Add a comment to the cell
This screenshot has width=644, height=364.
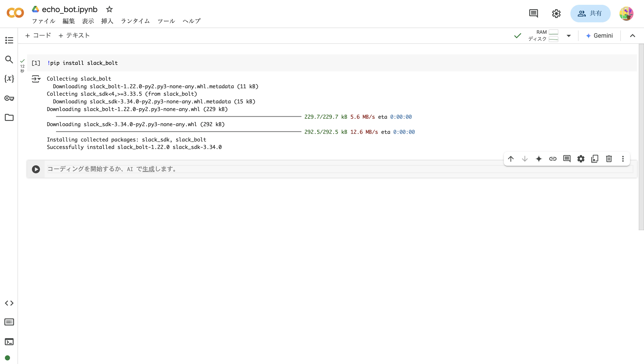tap(567, 159)
